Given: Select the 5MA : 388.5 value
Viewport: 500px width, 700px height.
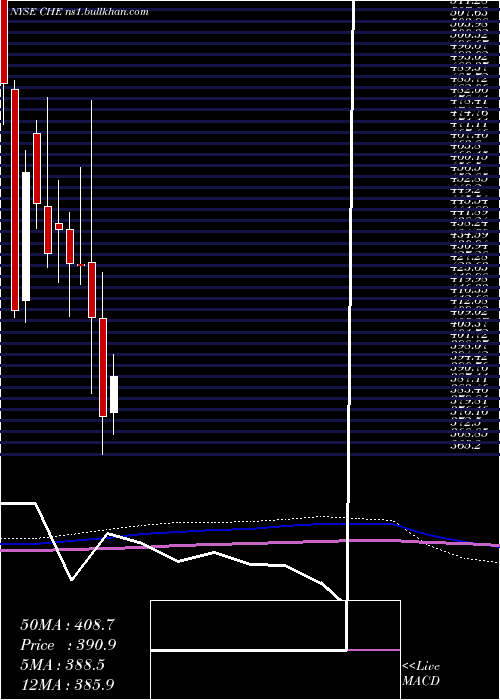Looking at the screenshot, I should point(62,665).
